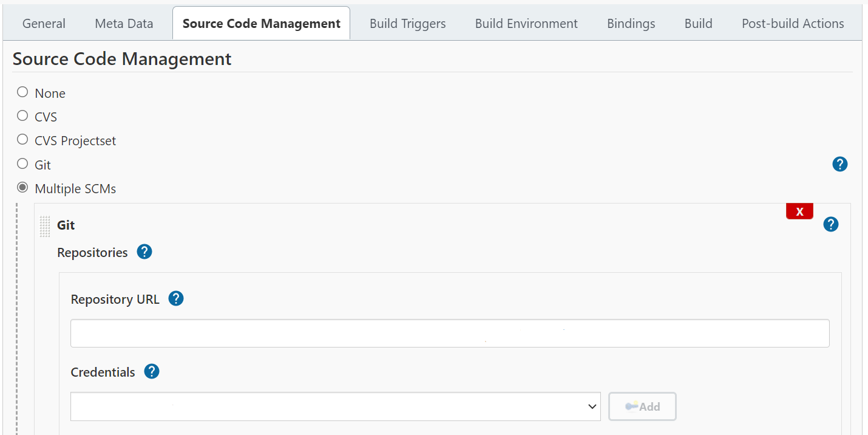
Task: Select the None SCM radio button
Action: pos(22,92)
